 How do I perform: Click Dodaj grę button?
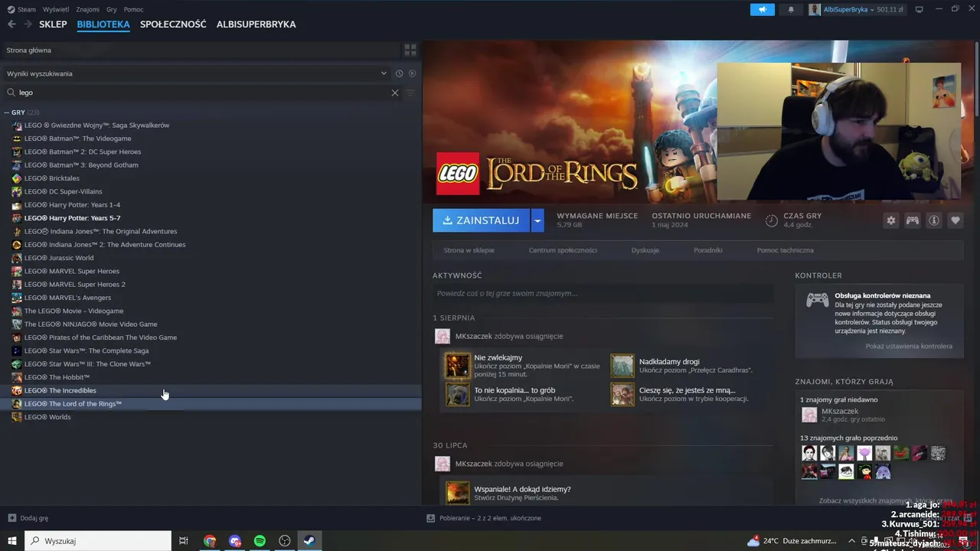(x=28, y=518)
